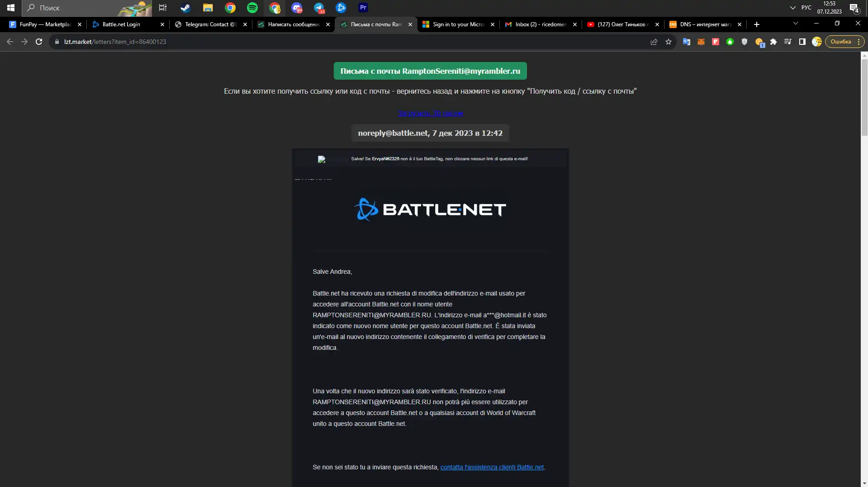
Task: Click the scrollbar down arrow
Action: point(864,483)
